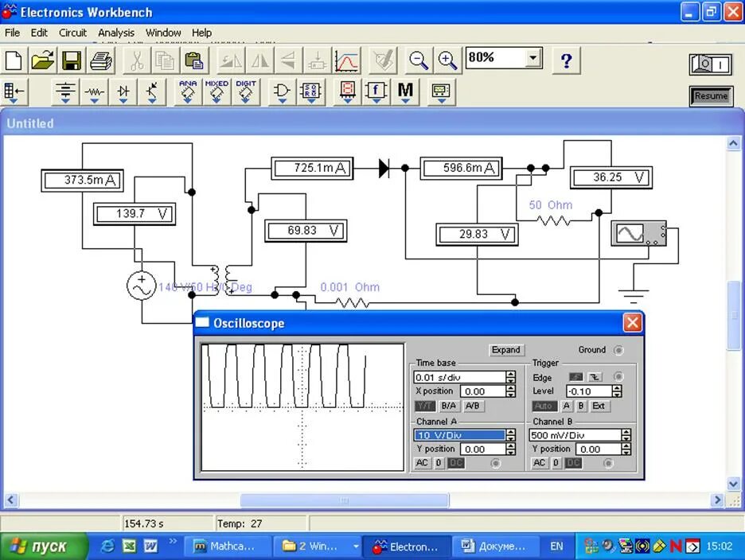Open the Logic Gates parts bin
The image size is (745, 560).
(282, 91)
